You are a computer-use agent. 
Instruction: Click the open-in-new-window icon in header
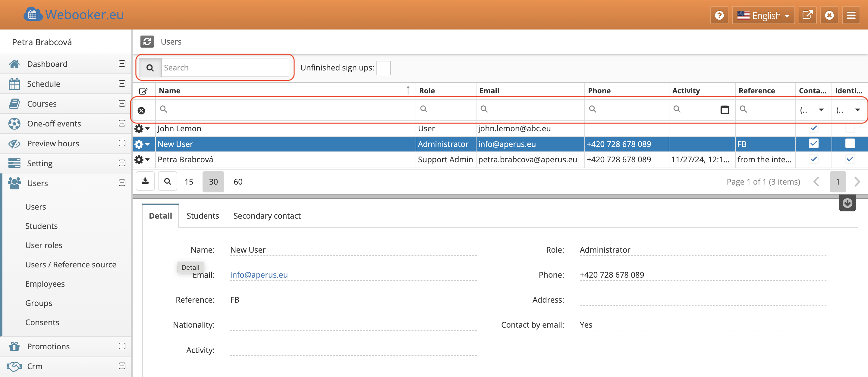807,15
